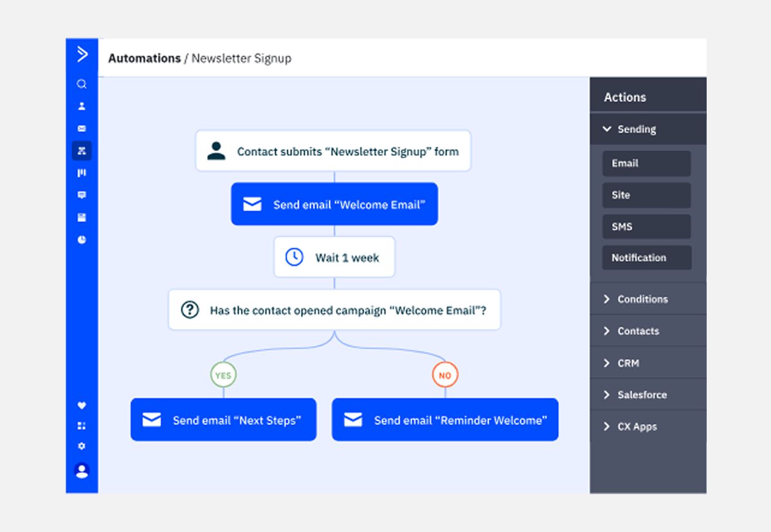This screenshot has height=532, width=771.
Task: Open Reports pie chart icon in sidebar
Action: (x=82, y=240)
